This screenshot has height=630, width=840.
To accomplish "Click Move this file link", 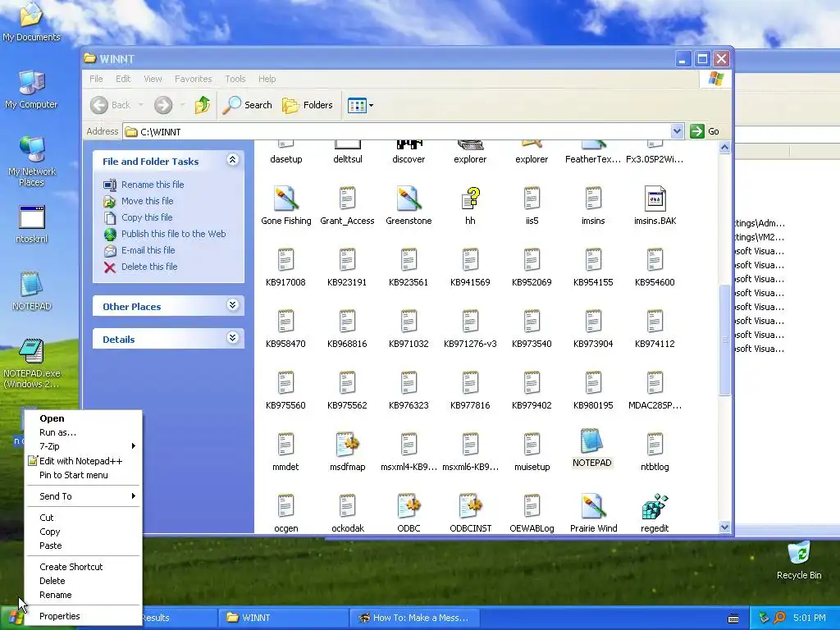I will coord(148,201).
